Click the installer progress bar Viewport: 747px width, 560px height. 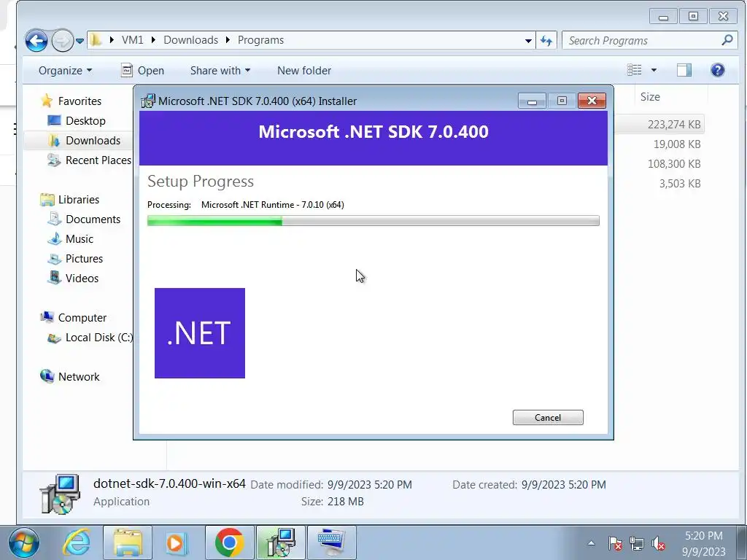pyautogui.click(x=373, y=220)
